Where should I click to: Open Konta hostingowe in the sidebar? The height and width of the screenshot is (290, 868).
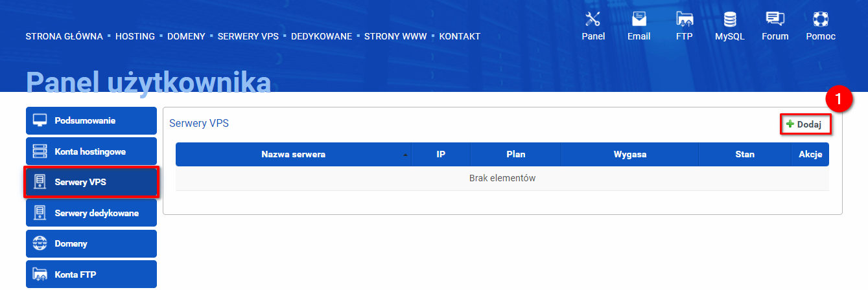91,151
